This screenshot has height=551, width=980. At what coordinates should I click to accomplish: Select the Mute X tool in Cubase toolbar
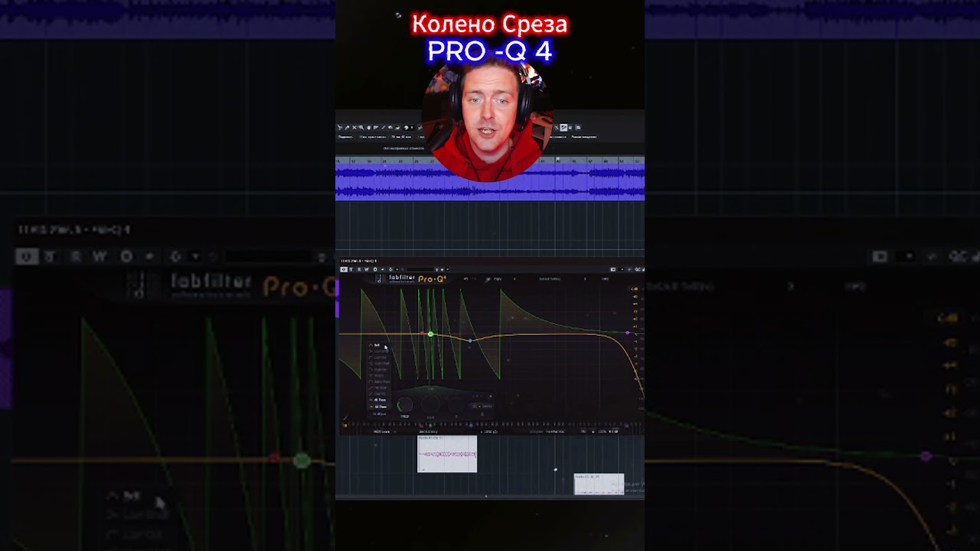(354, 128)
